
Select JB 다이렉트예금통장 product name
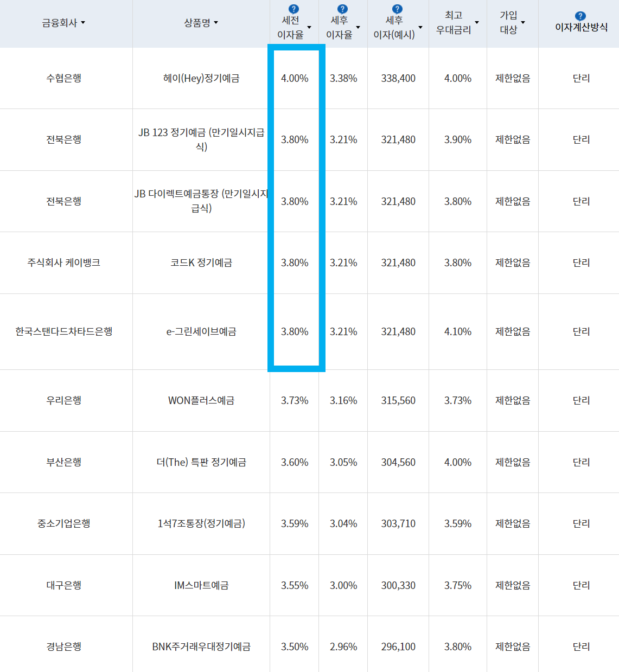click(201, 201)
